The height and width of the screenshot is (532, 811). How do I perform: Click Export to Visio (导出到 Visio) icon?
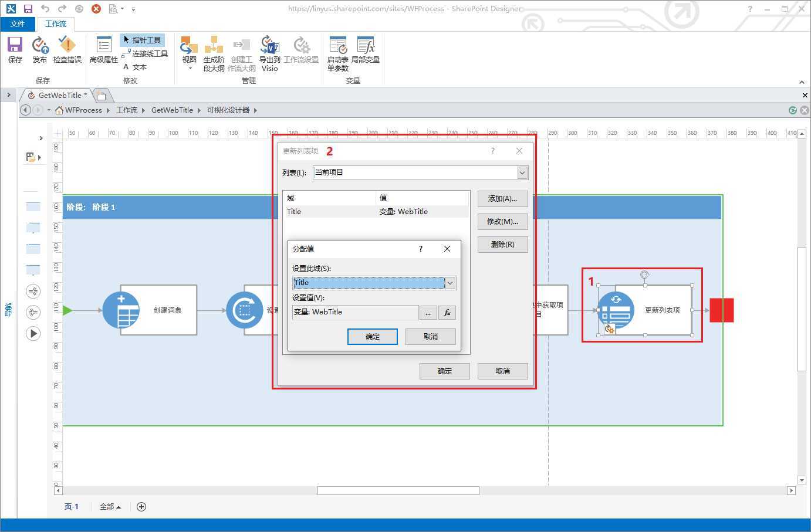(x=269, y=53)
